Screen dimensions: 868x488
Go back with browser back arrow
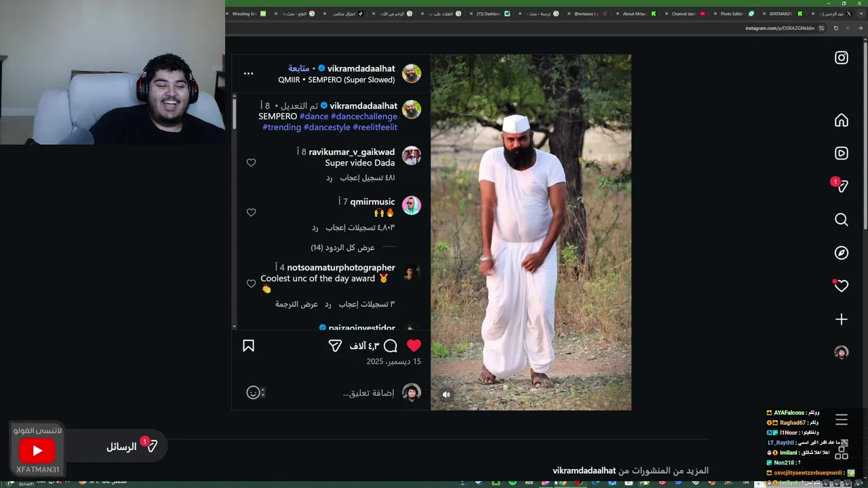pyautogui.click(x=861, y=28)
